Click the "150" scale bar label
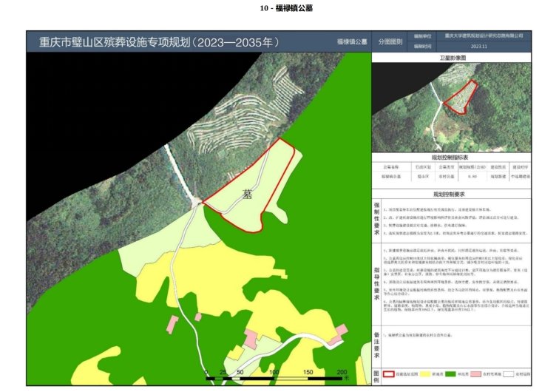559x392 pixels. (308, 372)
